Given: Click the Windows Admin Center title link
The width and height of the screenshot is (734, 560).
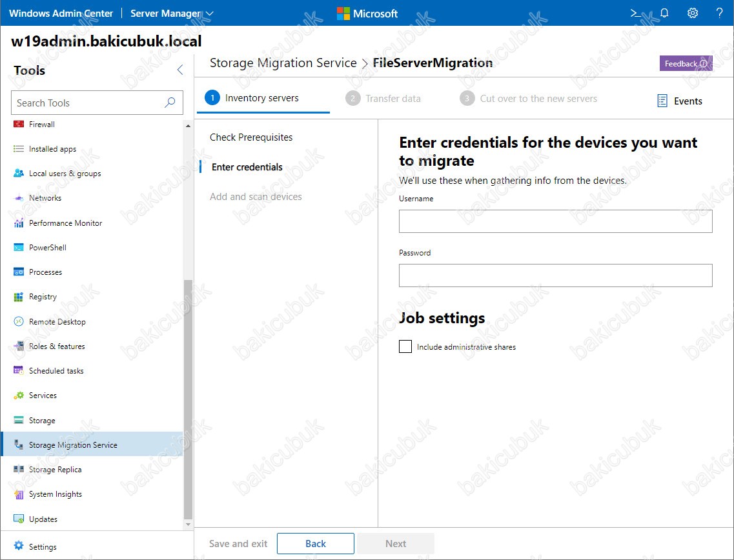Looking at the screenshot, I should pyautogui.click(x=61, y=13).
